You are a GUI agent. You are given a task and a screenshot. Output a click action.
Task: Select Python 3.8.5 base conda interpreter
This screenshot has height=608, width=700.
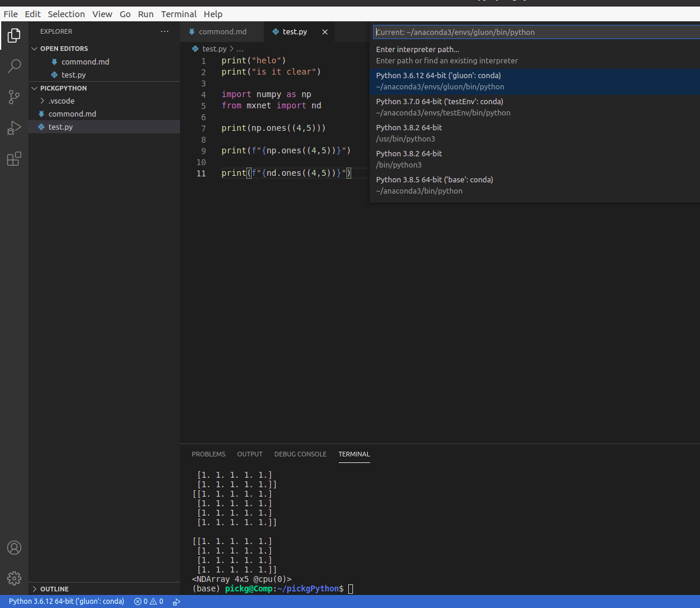535,185
